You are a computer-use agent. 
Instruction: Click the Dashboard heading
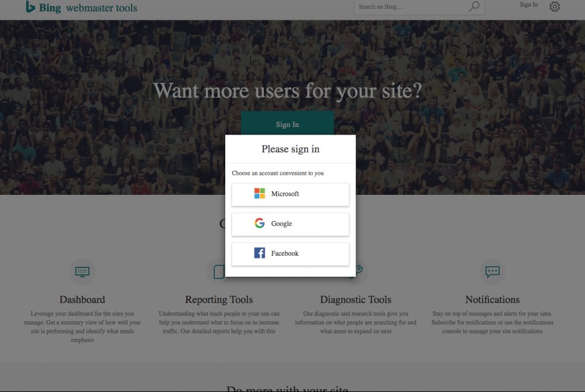tap(82, 300)
